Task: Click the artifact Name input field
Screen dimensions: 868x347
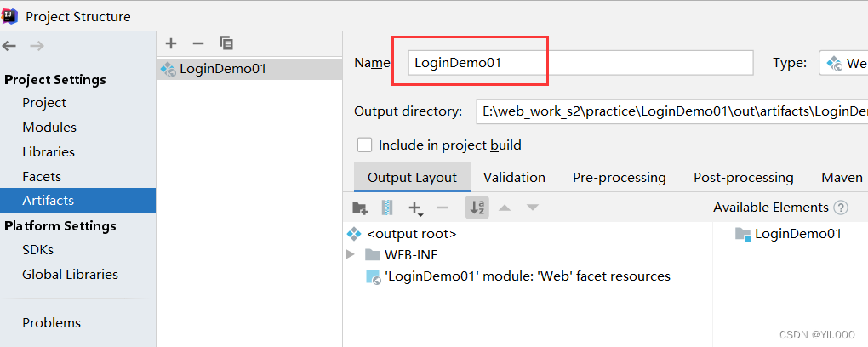Action: click(x=580, y=63)
